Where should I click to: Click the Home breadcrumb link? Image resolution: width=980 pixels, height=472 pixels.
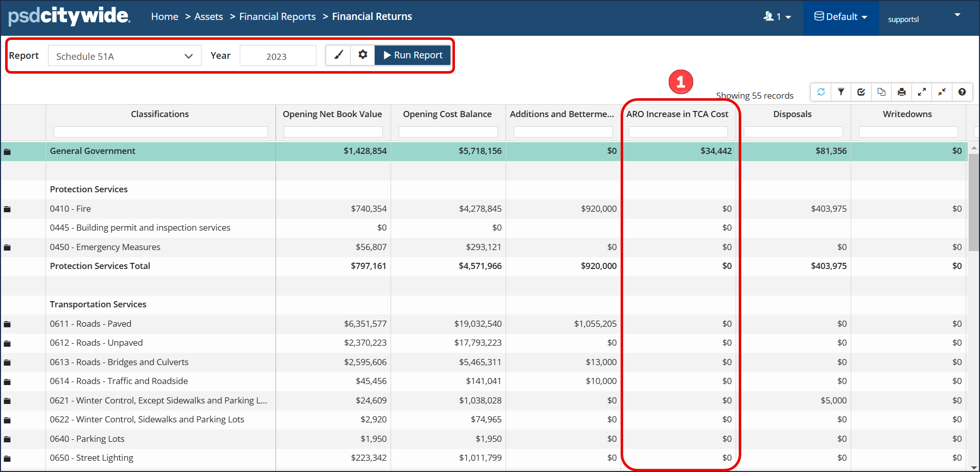[165, 17]
